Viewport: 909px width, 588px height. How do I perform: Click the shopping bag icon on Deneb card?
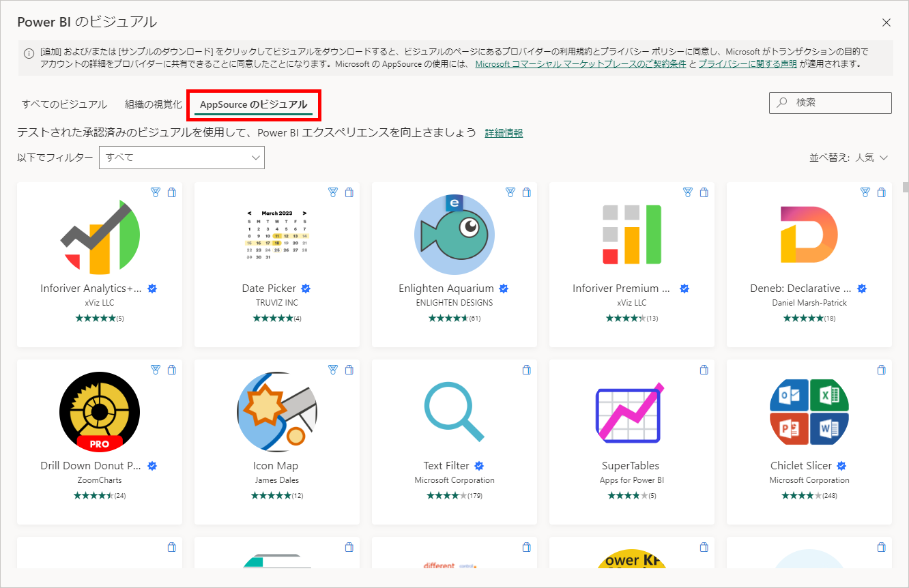882,192
